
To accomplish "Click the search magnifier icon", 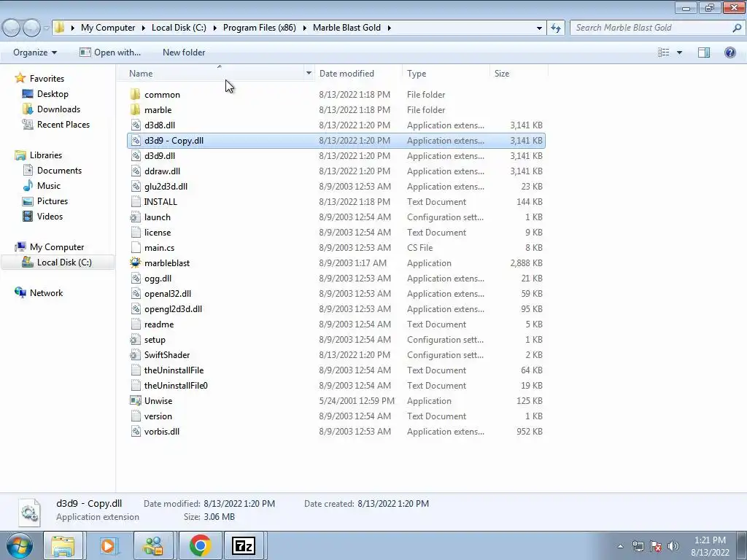I will pyautogui.click(x=737, y=28).
